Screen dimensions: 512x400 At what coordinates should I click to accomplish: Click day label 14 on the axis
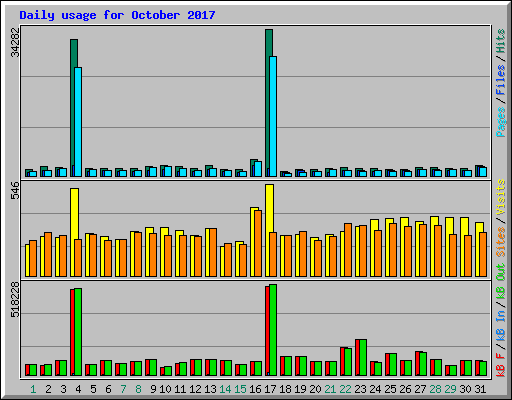tap(225, 389)
